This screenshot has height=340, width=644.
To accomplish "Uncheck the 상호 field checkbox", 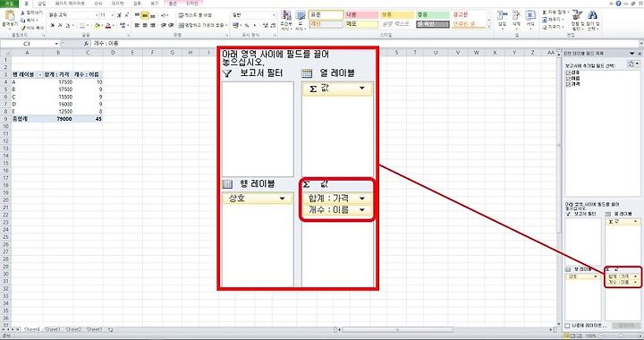I will [x=569, y=72].
